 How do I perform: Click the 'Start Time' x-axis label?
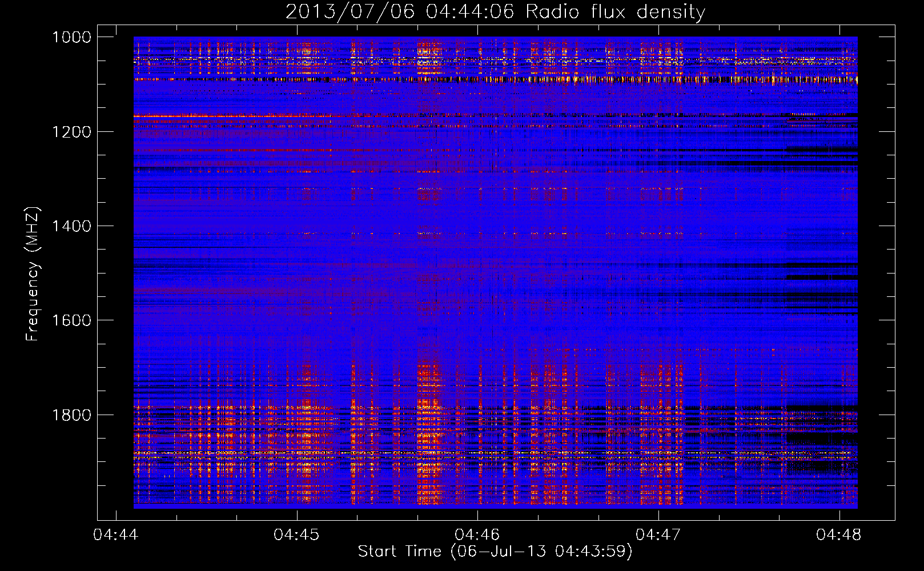pyautogui.click(x=495, y=551)
